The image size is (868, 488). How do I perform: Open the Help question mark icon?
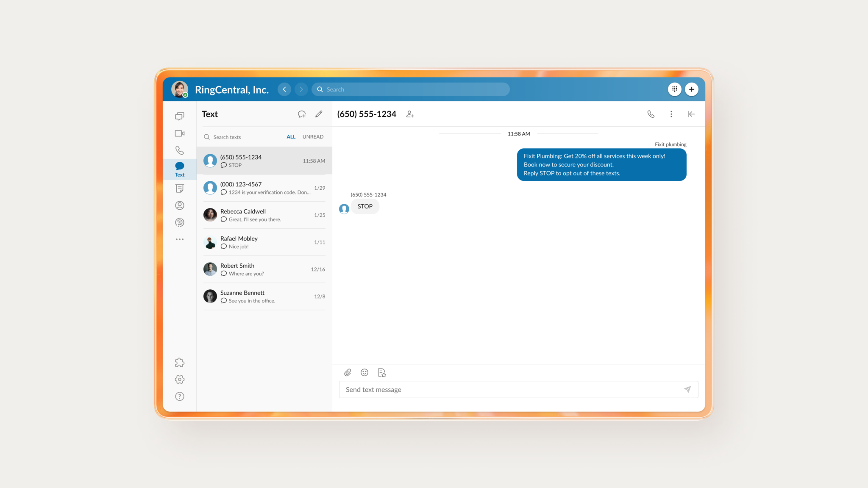(x=180, y=396)
